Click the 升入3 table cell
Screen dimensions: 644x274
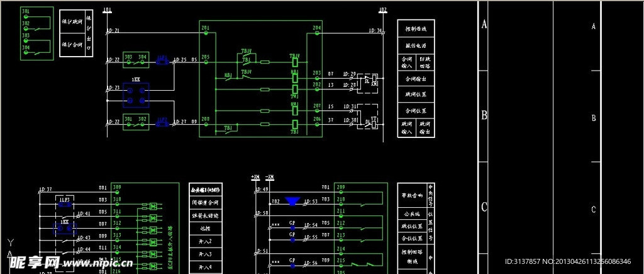206,254
